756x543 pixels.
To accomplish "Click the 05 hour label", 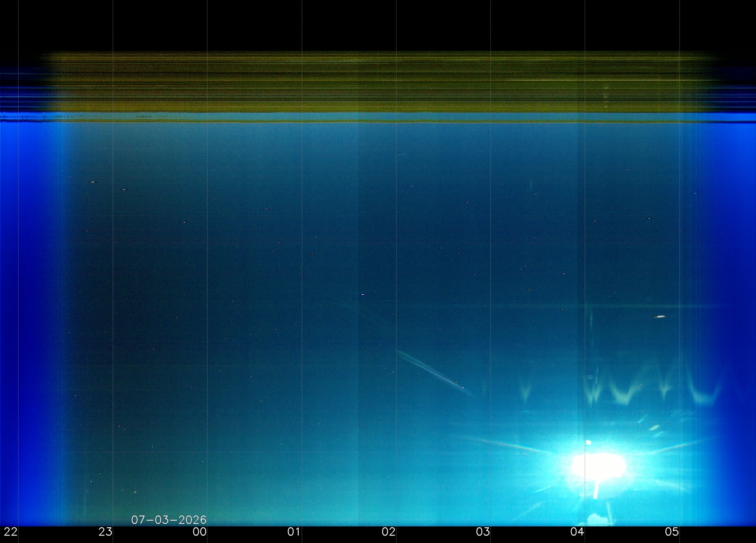I will coord(672,532).
